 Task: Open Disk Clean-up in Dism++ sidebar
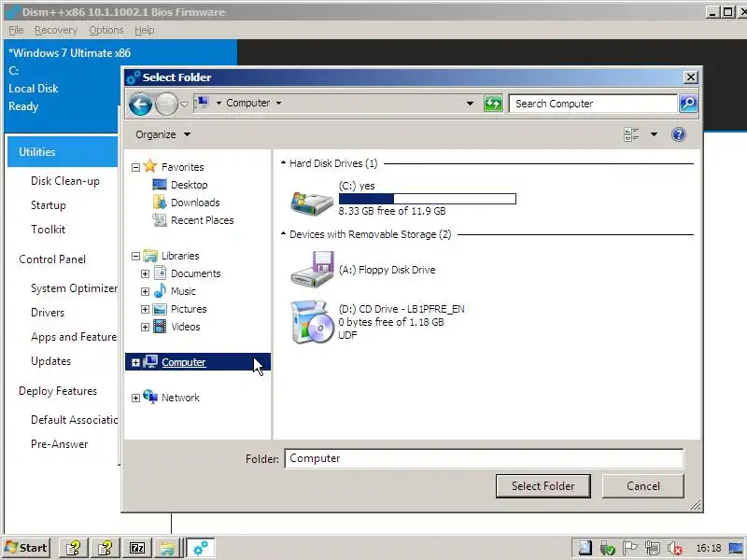point(65,181)
